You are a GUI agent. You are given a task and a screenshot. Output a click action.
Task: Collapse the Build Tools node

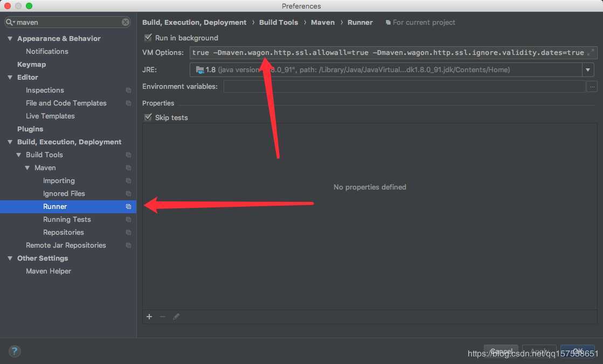click(18, 155)
